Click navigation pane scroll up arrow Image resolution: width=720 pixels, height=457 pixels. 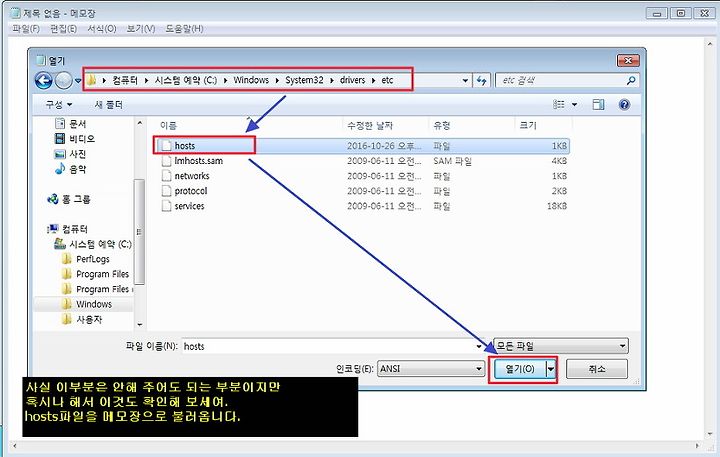click(140, 123)
